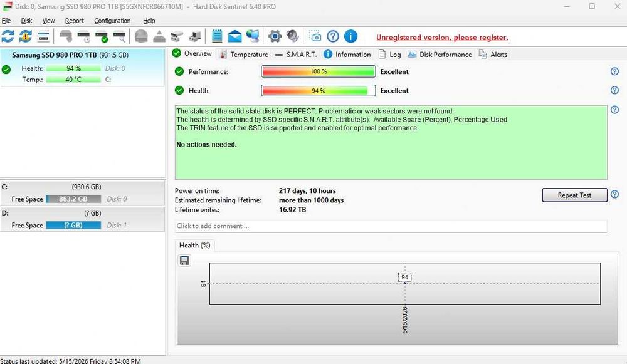Click the comment field 'Click to add comment'
This screenshot has width=627, height=364.
pyautogui.click(x=391, y=226)
